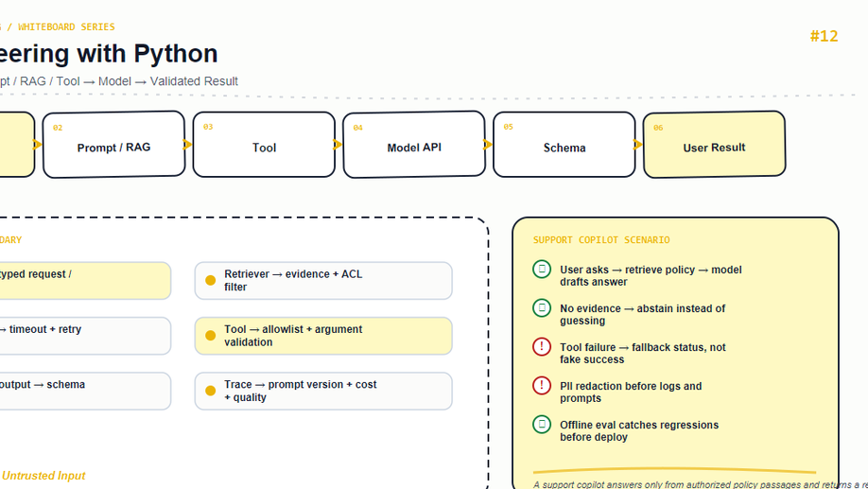Image resolution: width=868 pixels, height=489 pixels.
Task: Select the Tool pipeline step box
Action: coord(264,145)
